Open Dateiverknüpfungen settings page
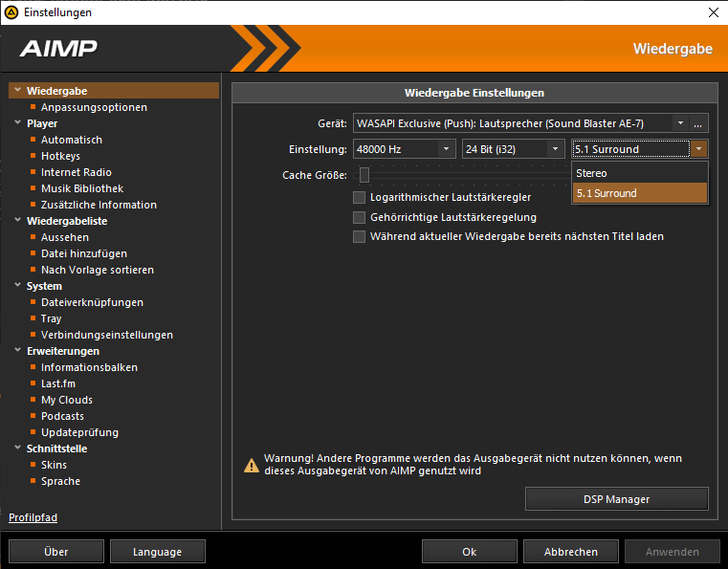 [92, 302]
